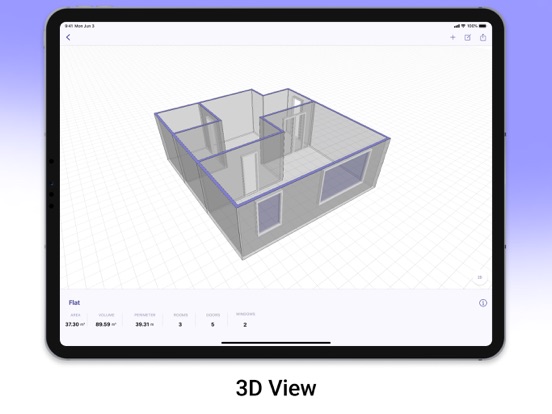Tap the Flat project title
Image resolution: width=552 pixels, height=414 pixels.
tap(74, 302)
